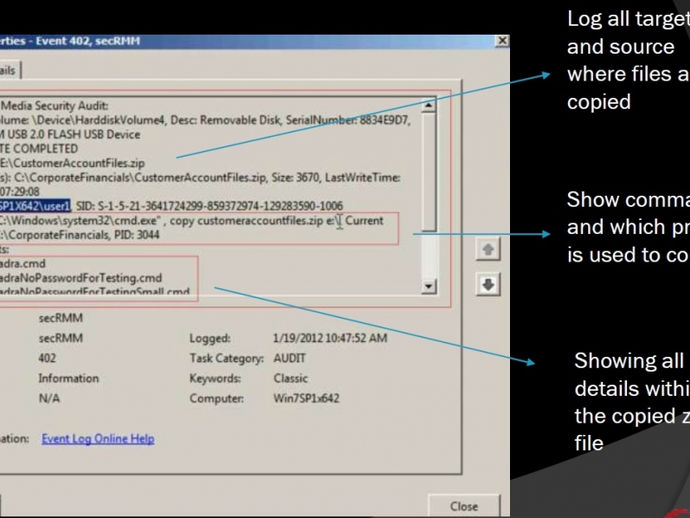Click the TE COMPLETED status line
The width and height of the screenshot is (690, 518).
coord(39,149)
